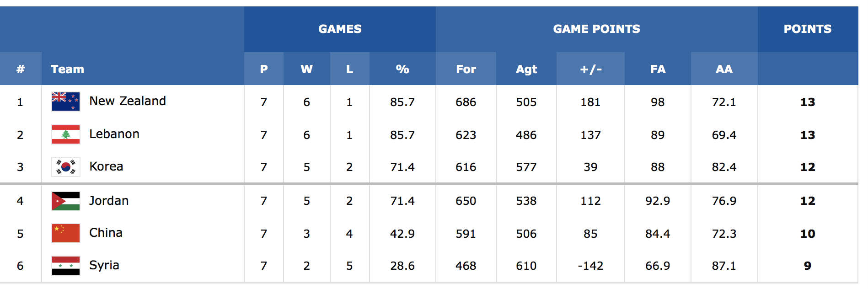Click the Korea flag icon
This screenshot has height=289, width=868.
(x=66, y=167)
